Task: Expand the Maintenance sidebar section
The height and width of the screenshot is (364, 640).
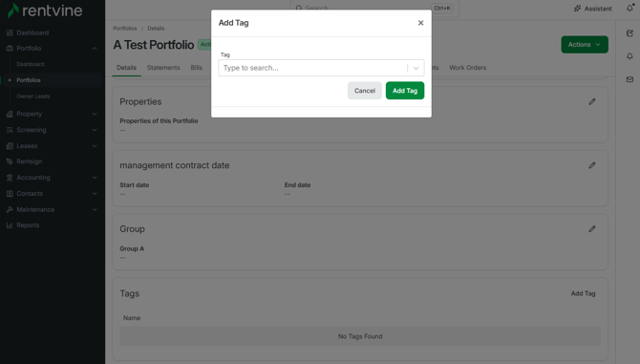Action: click(95, 209)
